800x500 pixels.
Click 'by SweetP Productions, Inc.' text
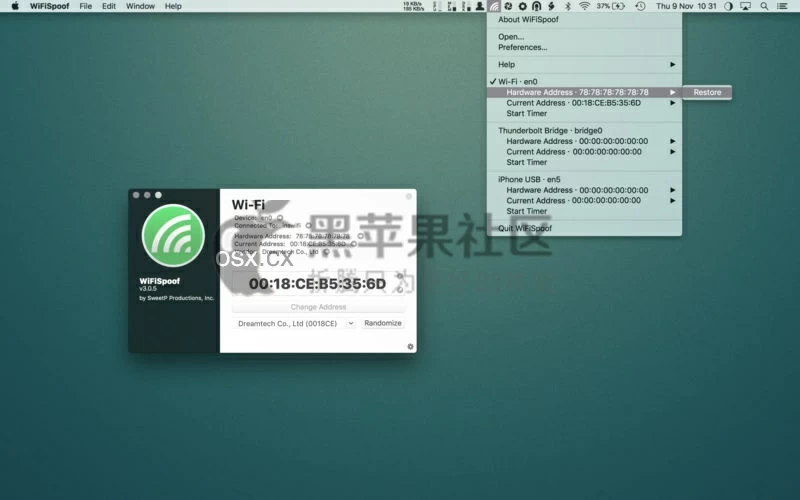(177, 298)
